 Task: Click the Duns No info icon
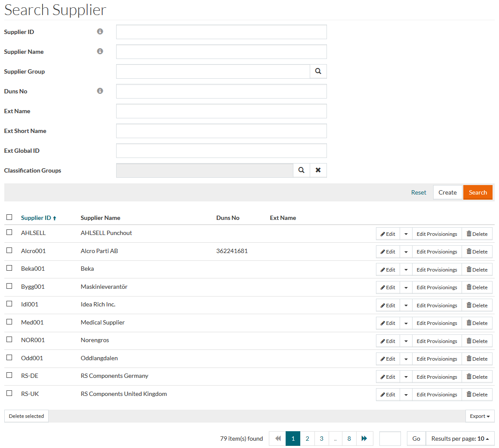(100, 91)
